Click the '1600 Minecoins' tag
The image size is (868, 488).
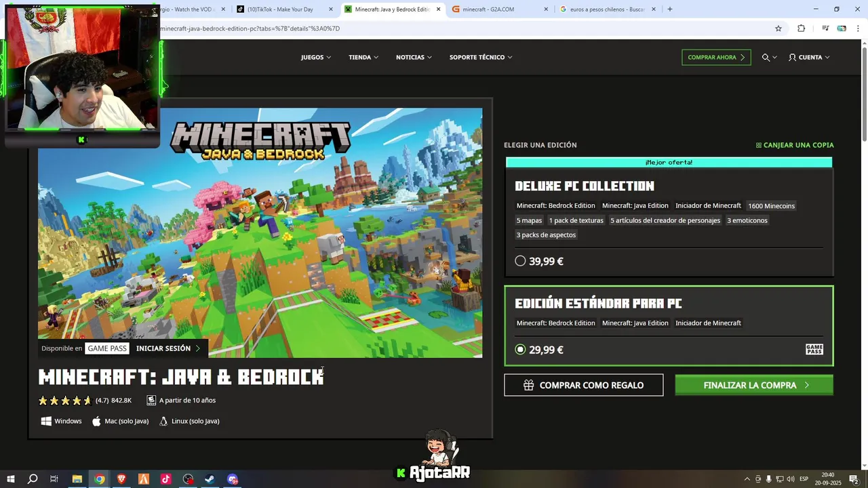pyautogui.click(x=772, y=206)
